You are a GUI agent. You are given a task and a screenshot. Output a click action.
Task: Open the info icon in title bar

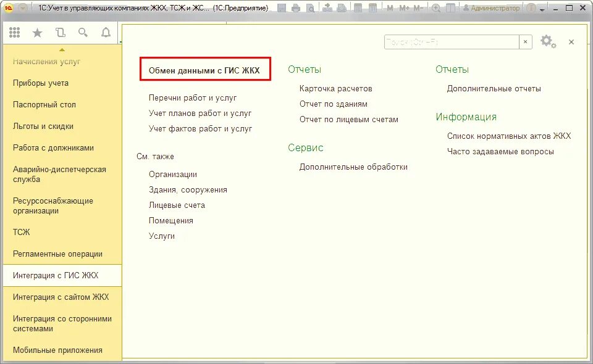[x=531, y=8]
